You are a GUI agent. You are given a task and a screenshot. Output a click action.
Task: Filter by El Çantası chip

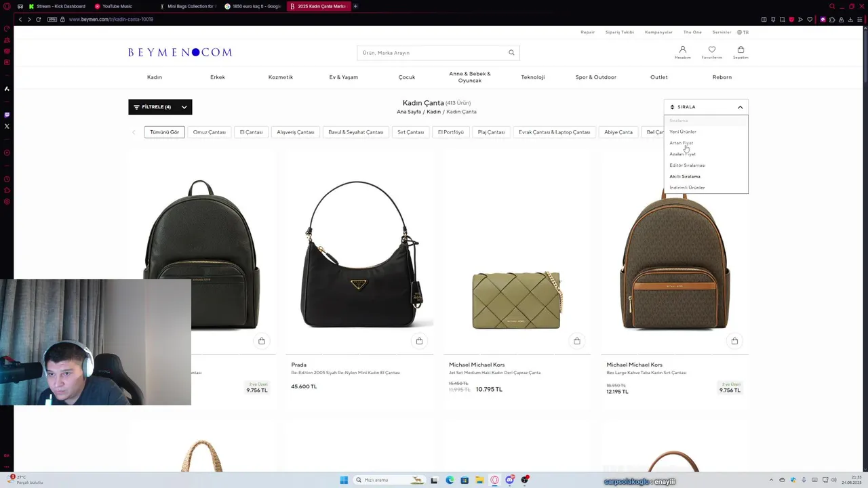pos(251,132)
